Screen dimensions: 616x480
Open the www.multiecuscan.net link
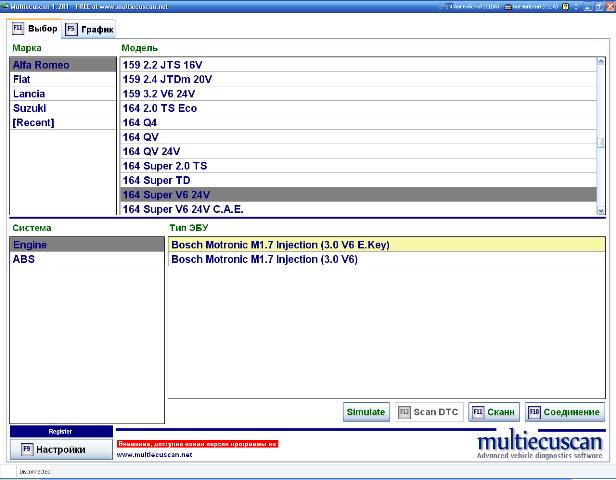coord(154,454)
